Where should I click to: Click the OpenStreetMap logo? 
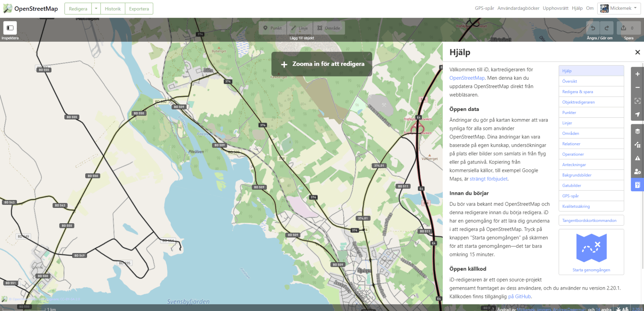pos(31,8)
